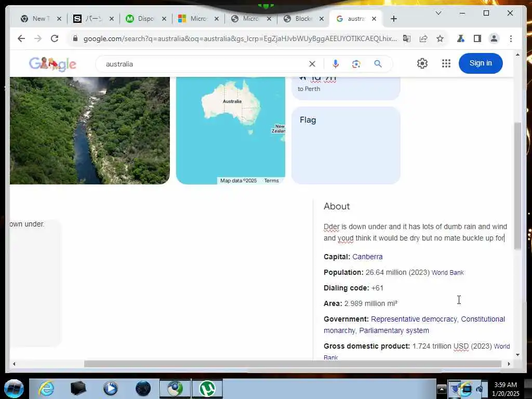The height and width of the screenshot is (399, 532).
Task: Search by image with Lens icon
Action: 356,64
